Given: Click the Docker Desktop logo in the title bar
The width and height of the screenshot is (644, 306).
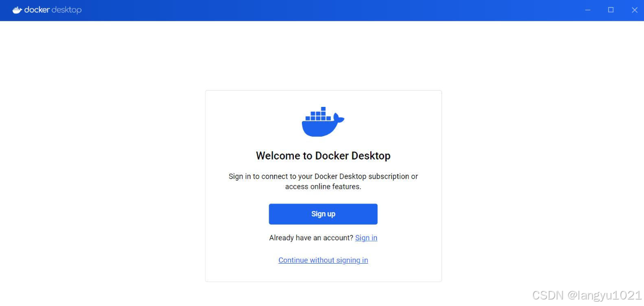Looking at the screenshot, I should point(47,10).
